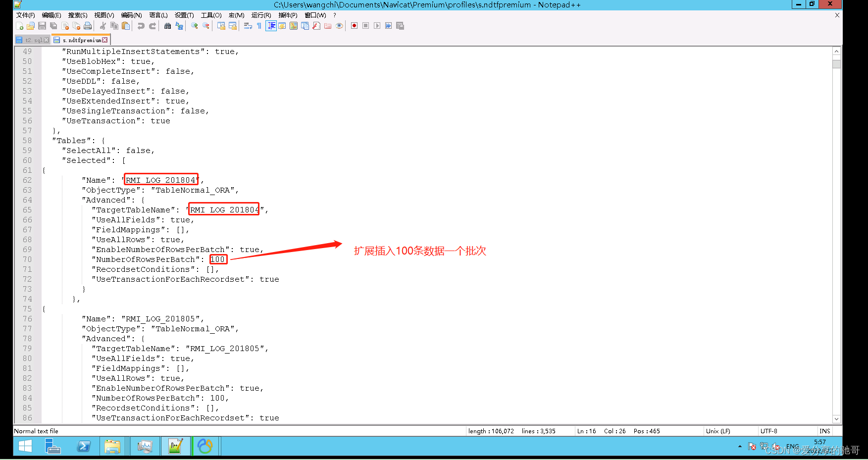Toggle the Indent Guide toolbar button
This screenshot has height=460, width=868.
click(x=271, y=26)
